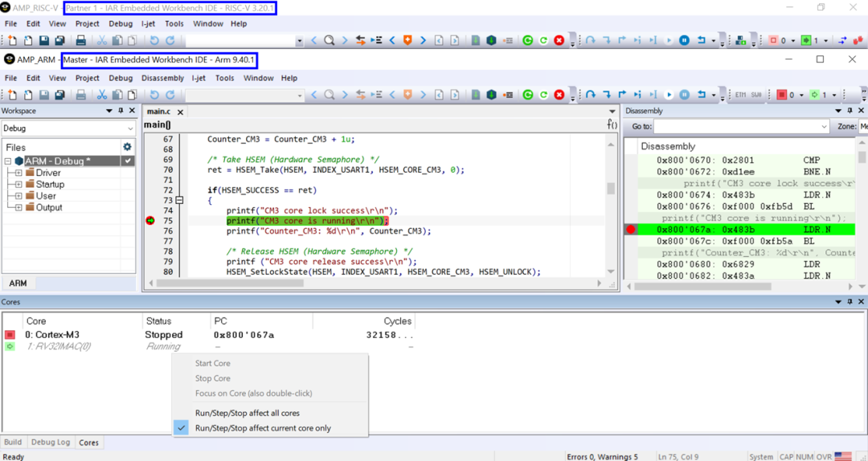Toggle active project checkmark for ARM - Debug
The height and width of the screenshot is (461, 868).
point(128,161)
